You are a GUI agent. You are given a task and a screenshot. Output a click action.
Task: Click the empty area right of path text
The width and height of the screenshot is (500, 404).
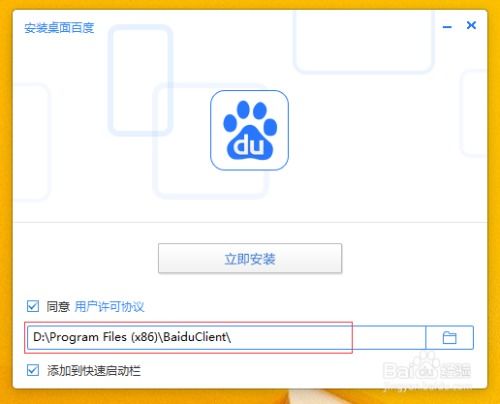click(327, 338)
